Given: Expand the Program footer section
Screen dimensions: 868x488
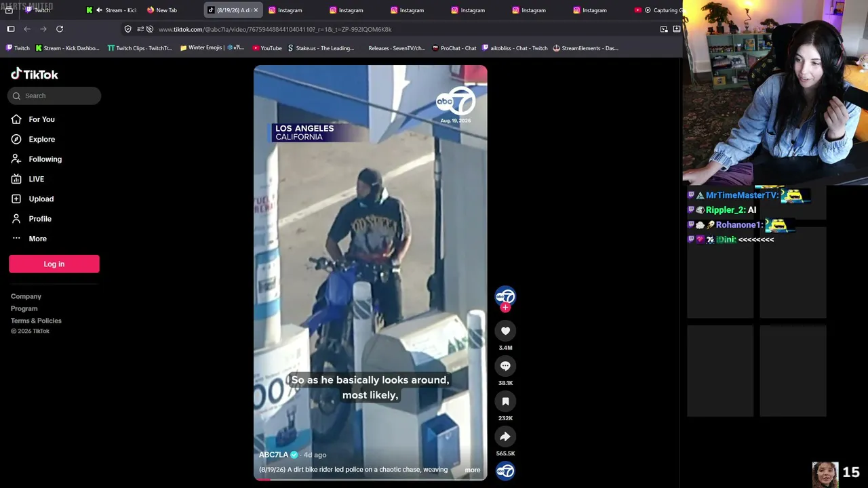Looking at the screenshot, I should tap(24, 308).
